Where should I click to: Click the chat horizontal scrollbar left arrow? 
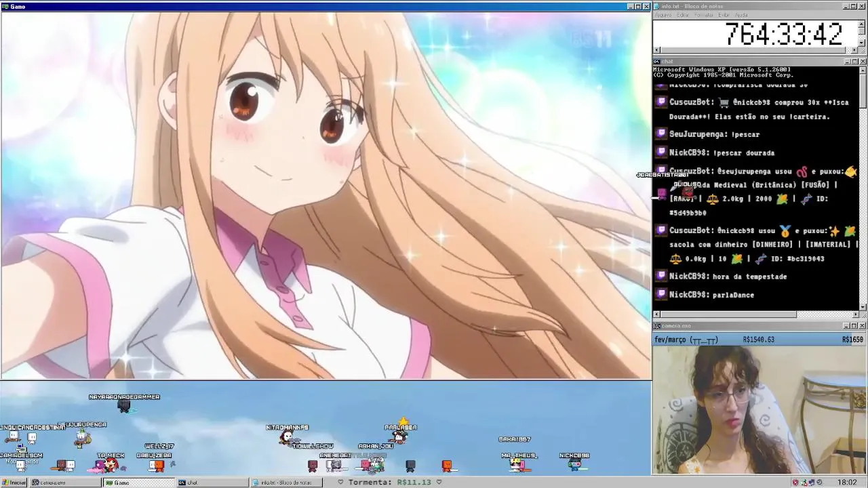point(656,314)
